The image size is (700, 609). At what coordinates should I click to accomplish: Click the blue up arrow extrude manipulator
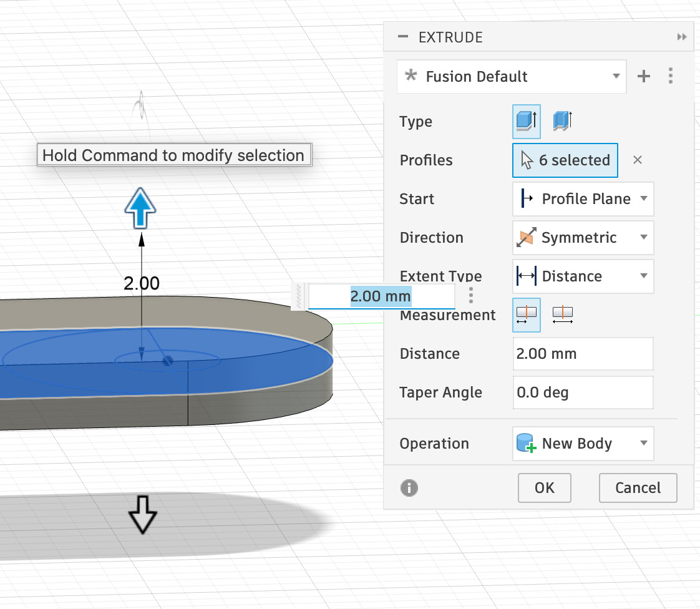pos(139,208)
